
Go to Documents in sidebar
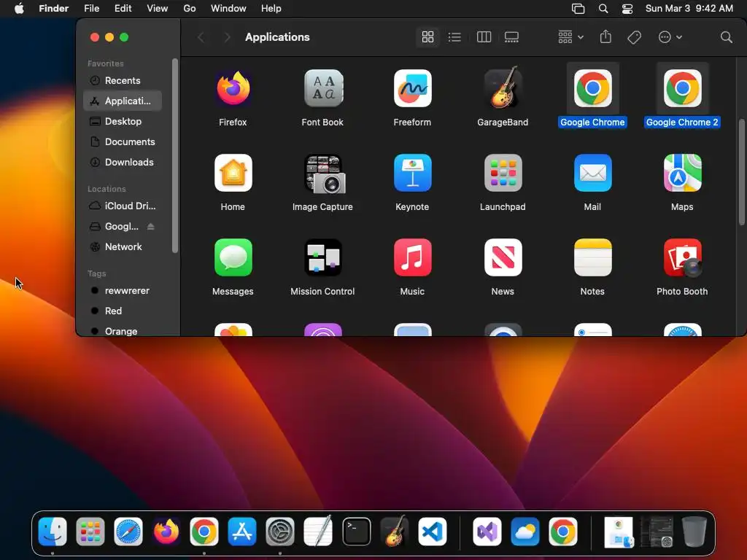123,142
